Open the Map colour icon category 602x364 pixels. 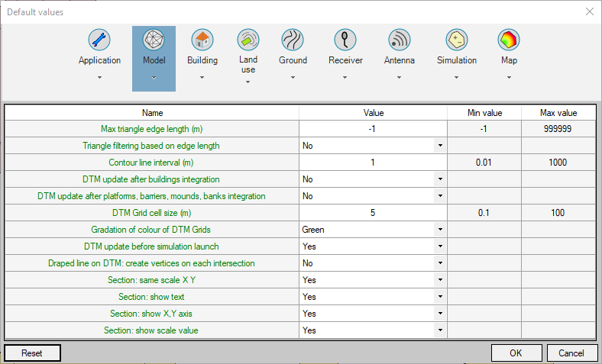coord(509,40)
